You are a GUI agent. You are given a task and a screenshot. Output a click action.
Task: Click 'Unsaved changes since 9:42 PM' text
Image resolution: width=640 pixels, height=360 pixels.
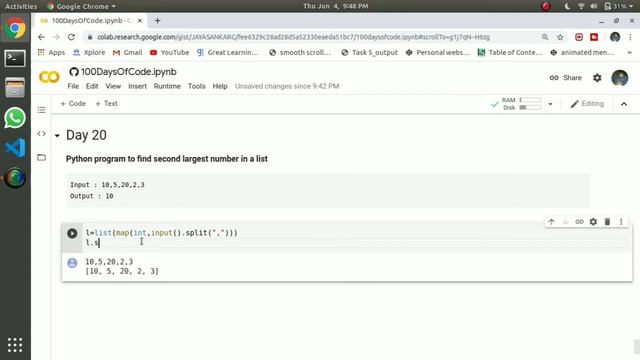(287, 86)
